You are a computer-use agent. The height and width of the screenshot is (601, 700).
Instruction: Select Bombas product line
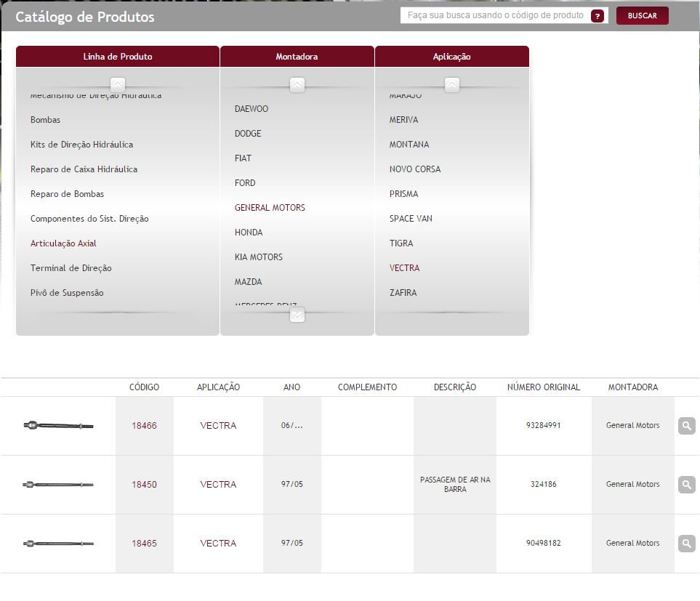click(45, 120)
